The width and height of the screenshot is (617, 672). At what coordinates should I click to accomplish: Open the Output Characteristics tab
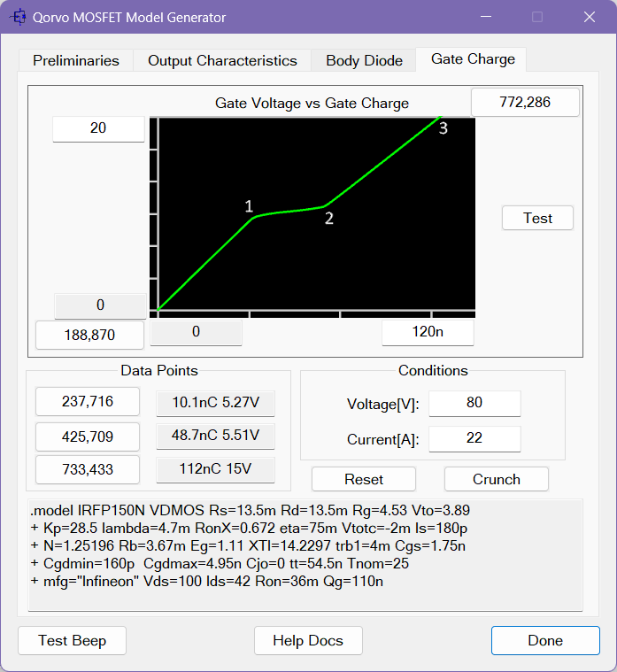click(222, 60)
